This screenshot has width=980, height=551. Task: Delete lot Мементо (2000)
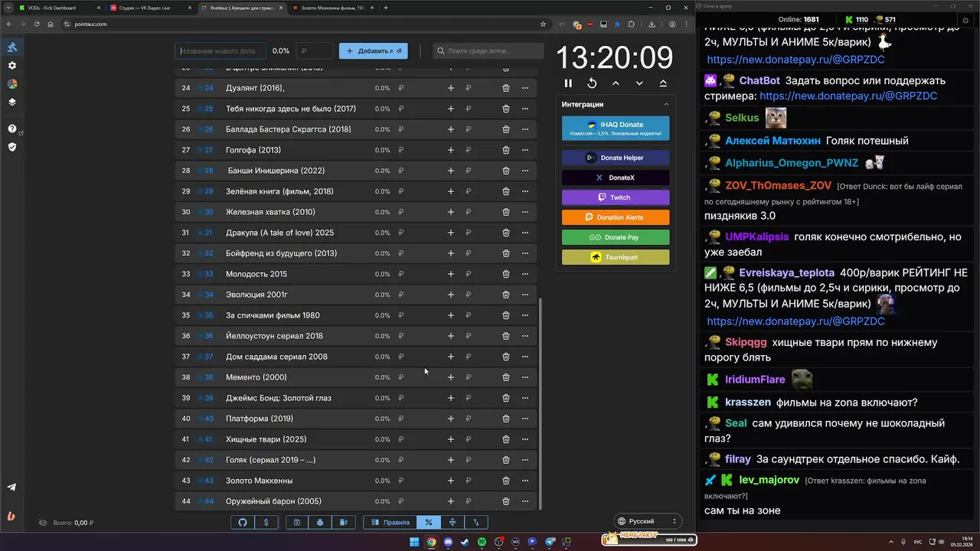[x=506, y=377]
